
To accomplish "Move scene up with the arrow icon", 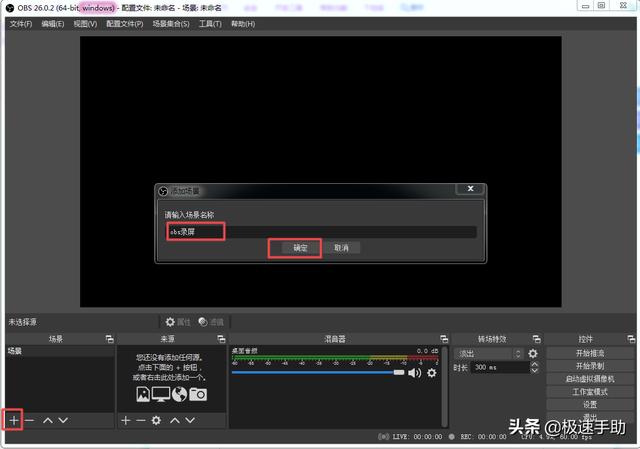I will coord(47,421).
